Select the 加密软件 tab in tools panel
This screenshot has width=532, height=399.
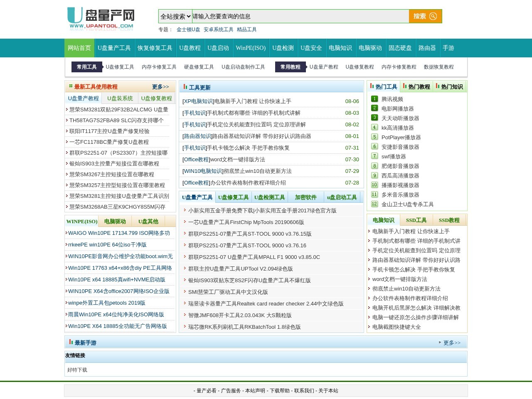click(x=306, y=197)
